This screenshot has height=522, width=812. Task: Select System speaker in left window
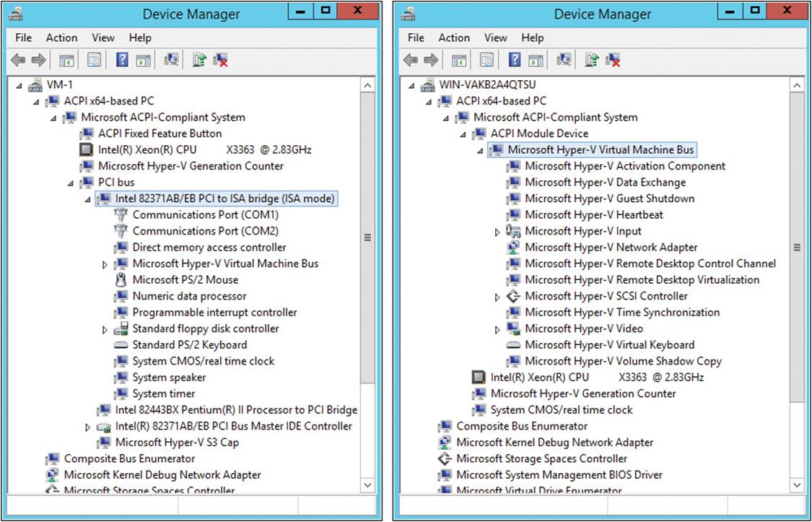pos(169,378)
